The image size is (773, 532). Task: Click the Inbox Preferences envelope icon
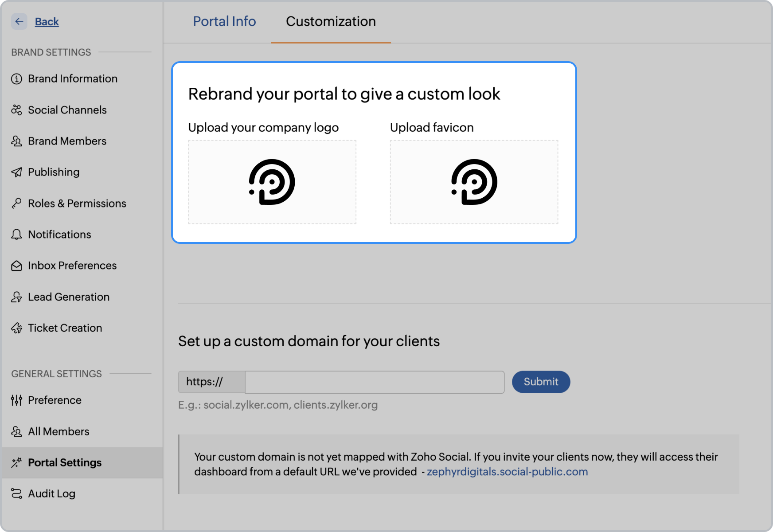(x=16, y=266)
